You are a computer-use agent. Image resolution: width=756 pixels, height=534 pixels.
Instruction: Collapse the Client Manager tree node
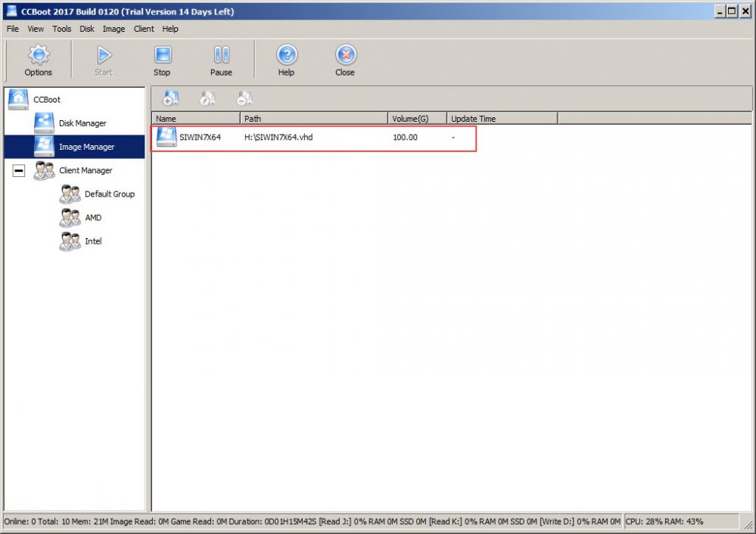[x=19, y=171]
